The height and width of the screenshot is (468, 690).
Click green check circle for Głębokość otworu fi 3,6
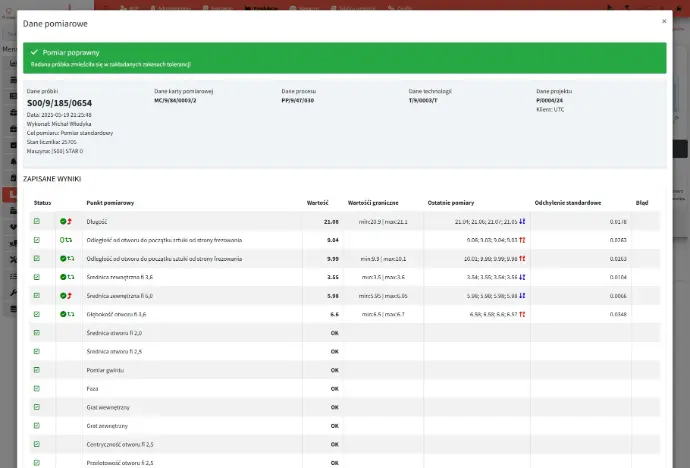63,314
